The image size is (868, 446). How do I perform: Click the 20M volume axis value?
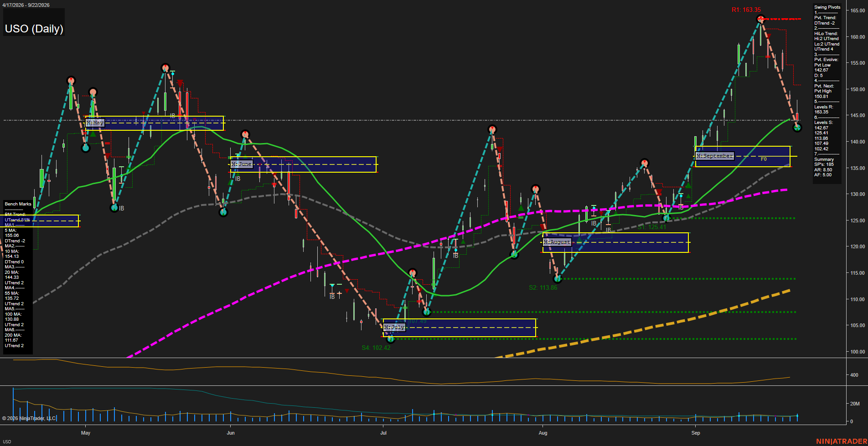tap(855, 404)
